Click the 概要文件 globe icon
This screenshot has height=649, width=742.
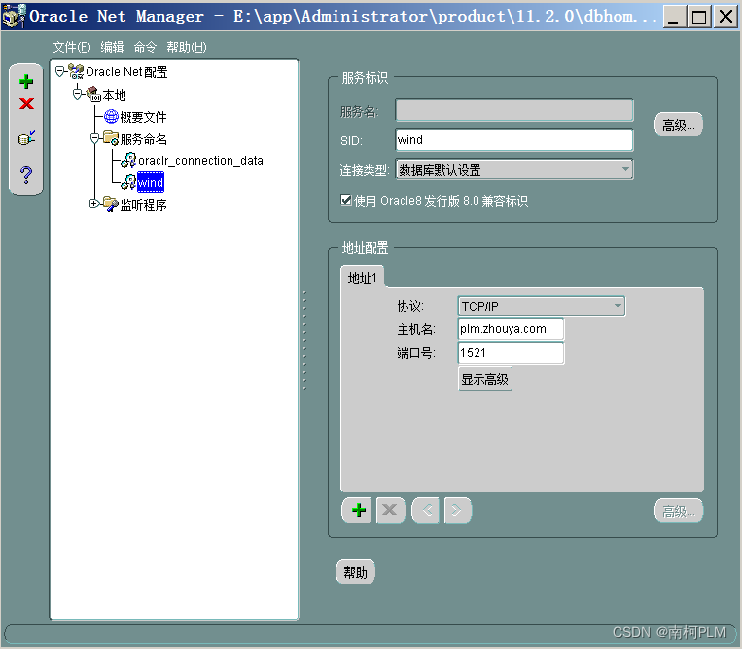[111, 116]
